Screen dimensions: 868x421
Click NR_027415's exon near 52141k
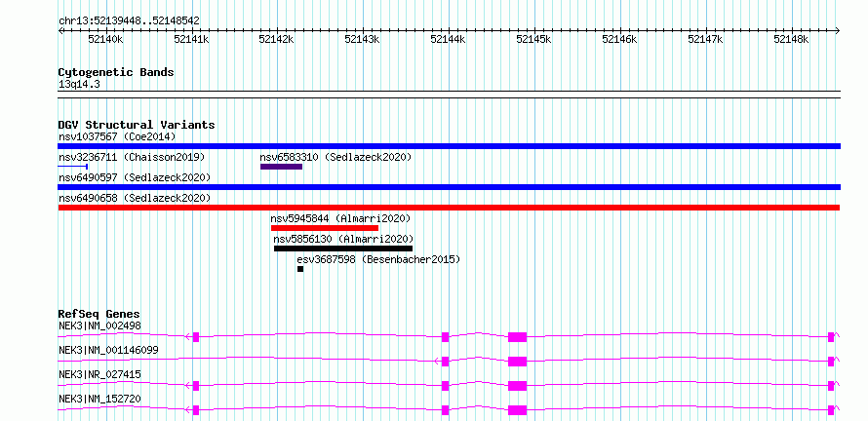(x=195, y=386)
